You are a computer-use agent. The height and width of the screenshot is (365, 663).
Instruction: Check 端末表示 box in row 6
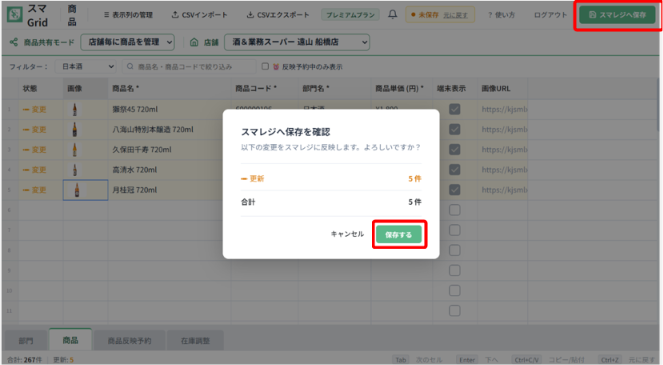point(455,210)
